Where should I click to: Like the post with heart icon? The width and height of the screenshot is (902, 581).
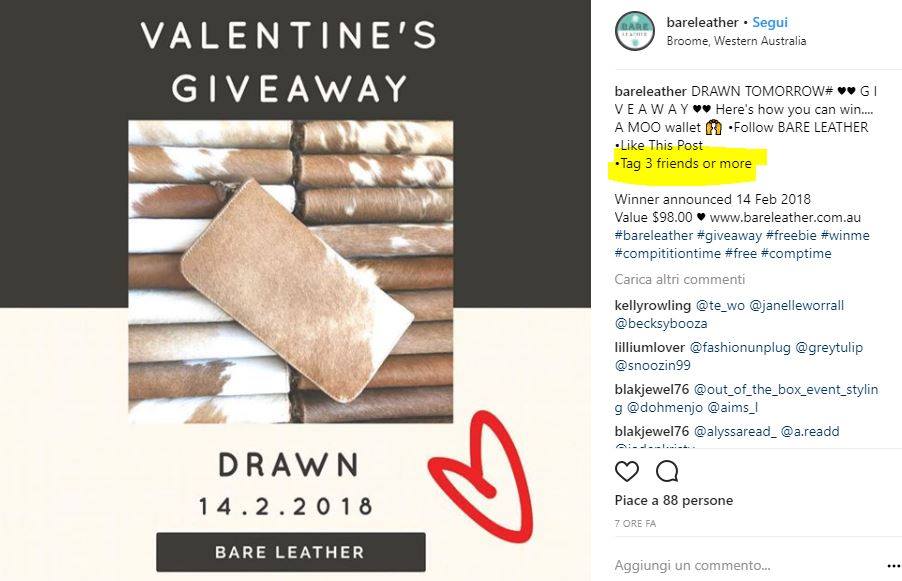pos(627,472)
